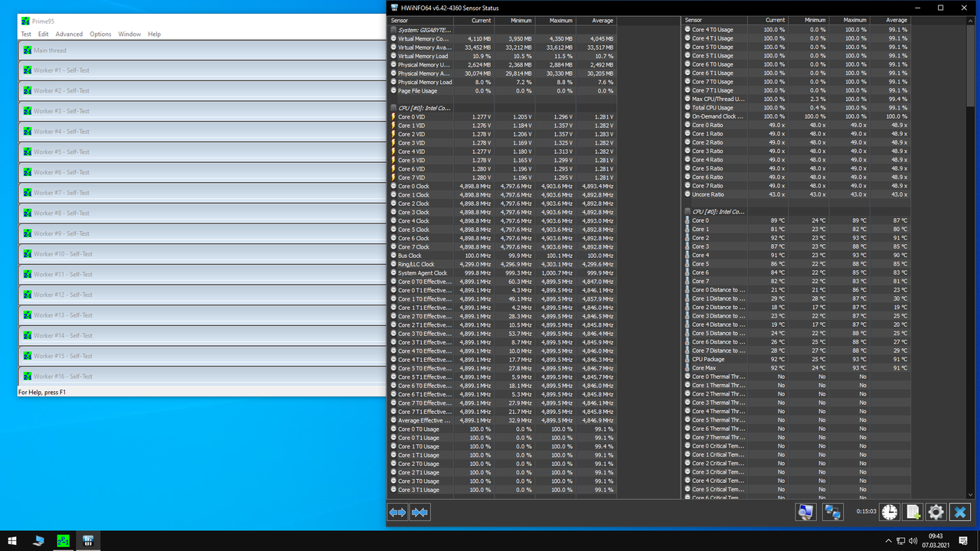Viewport: 980px width, 551px height.
Task: Select the Ring/LLC Clock sensor row
Action: coord(502,265)
